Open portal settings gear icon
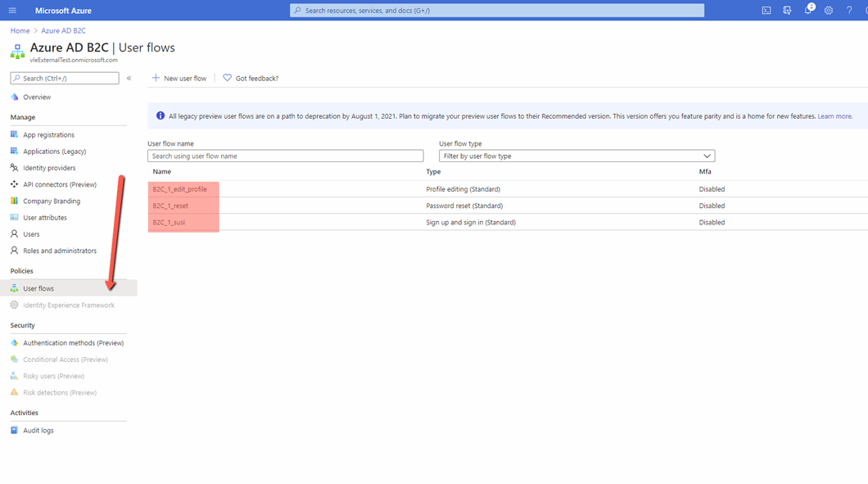Image resolution: width=868 pixels, height=484 pixels. [829, 11]
